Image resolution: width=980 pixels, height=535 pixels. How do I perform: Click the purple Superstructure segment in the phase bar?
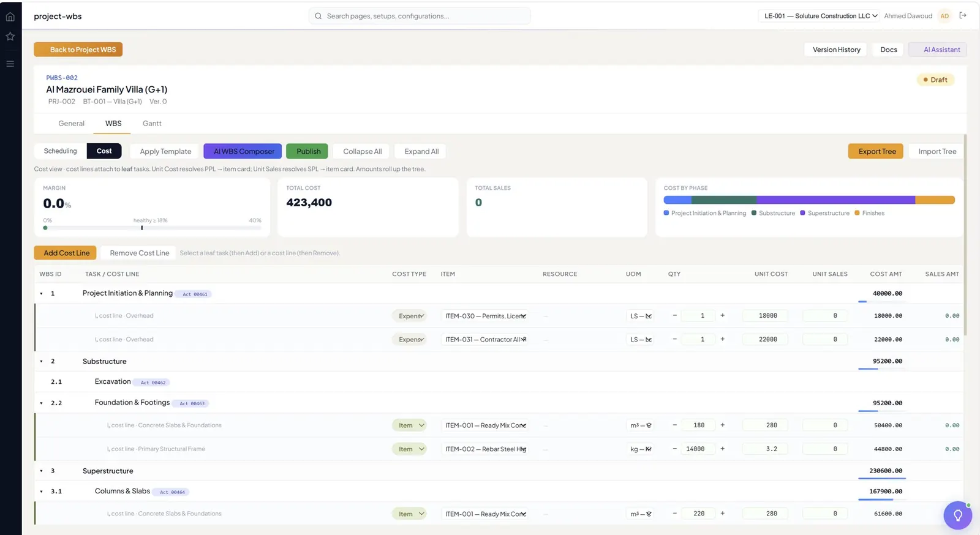(x=835, y=200)
